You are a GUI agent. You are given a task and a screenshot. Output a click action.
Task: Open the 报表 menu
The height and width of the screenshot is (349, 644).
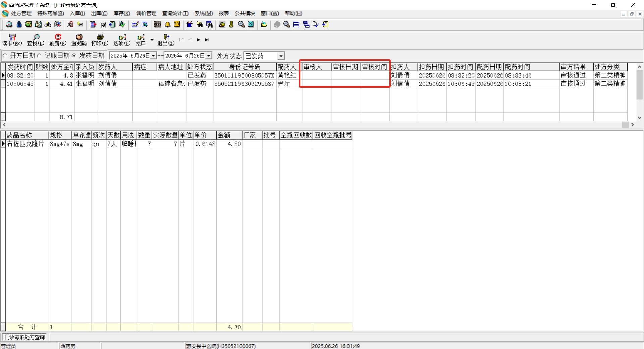coord(224,13)
